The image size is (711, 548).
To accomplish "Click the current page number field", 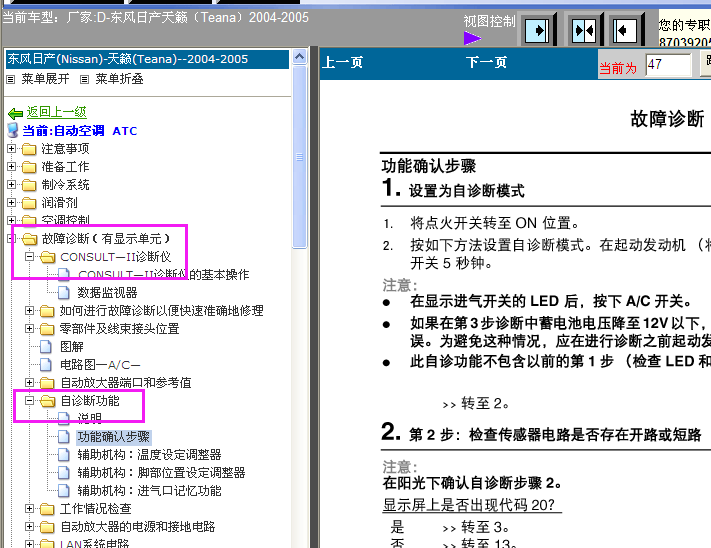I will [668, 65].
